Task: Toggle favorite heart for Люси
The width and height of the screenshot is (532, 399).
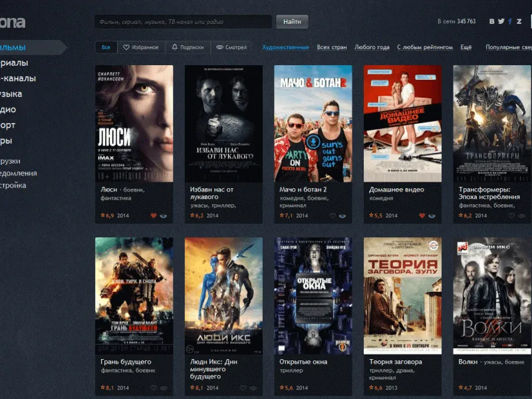Action: point(154,215)
